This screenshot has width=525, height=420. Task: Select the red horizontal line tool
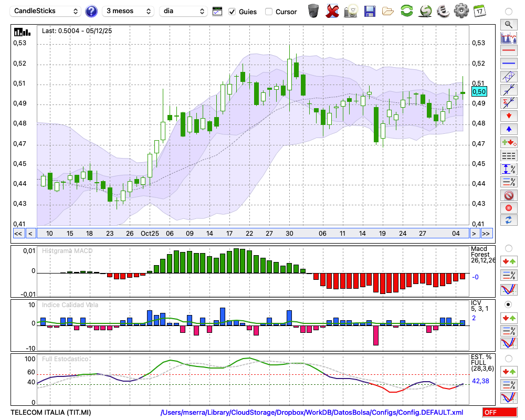(508, 51)
